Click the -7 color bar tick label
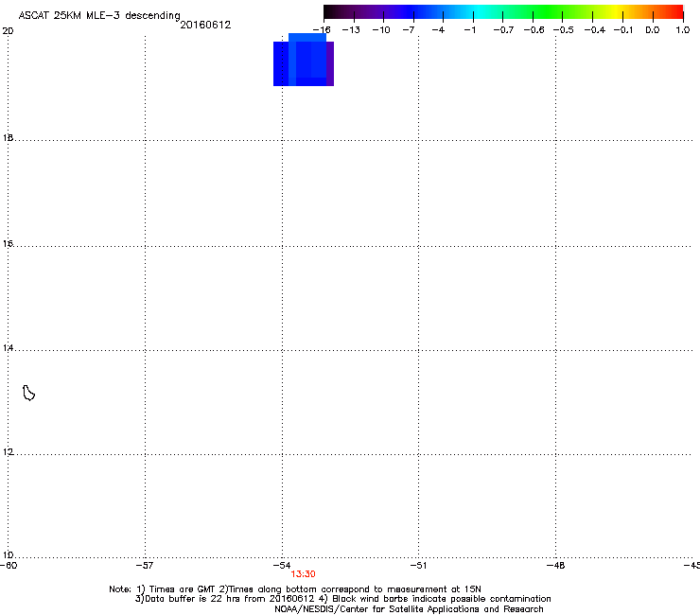This screenshot has width=700, height=615. tap(409, 30)
